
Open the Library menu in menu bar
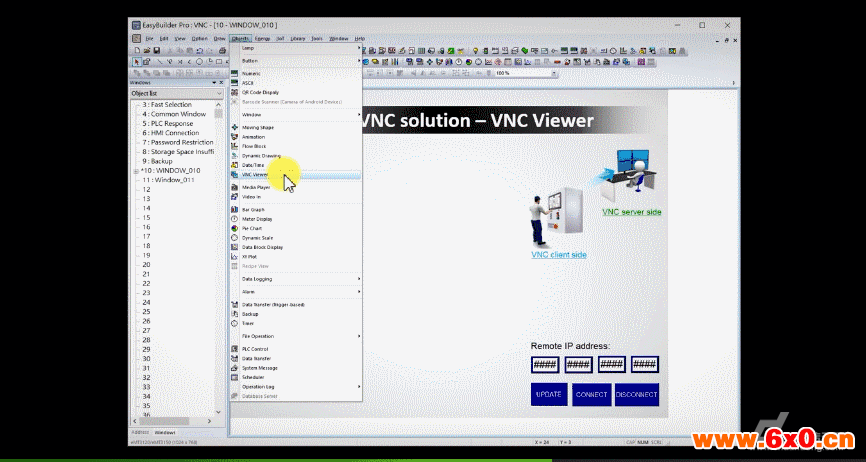296,38
